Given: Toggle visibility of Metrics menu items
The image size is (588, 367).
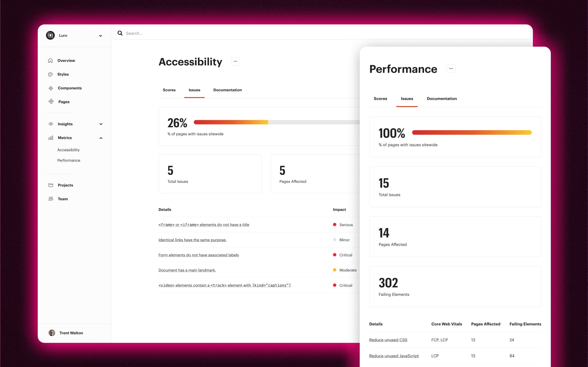Looking at the screenshot, I should coord(100,138).
